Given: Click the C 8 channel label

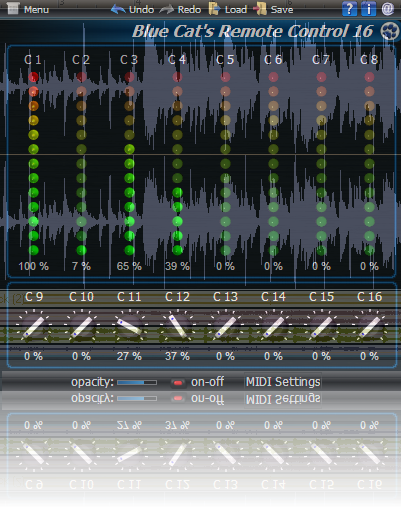Looking at the screenshot, I should [369, 60].
